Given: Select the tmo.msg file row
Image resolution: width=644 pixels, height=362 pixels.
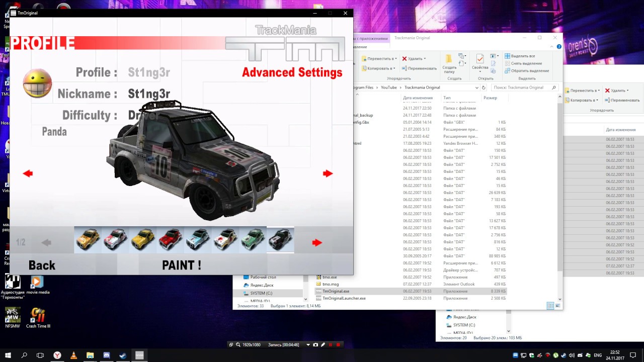Looking at the screenshot, I should 411,284.
